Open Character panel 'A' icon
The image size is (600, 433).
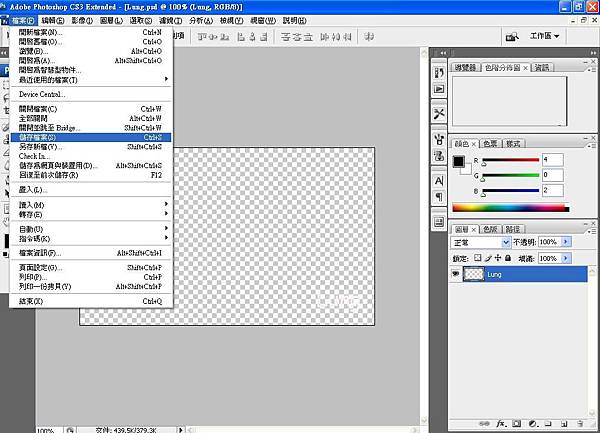(x=439, y=181)
